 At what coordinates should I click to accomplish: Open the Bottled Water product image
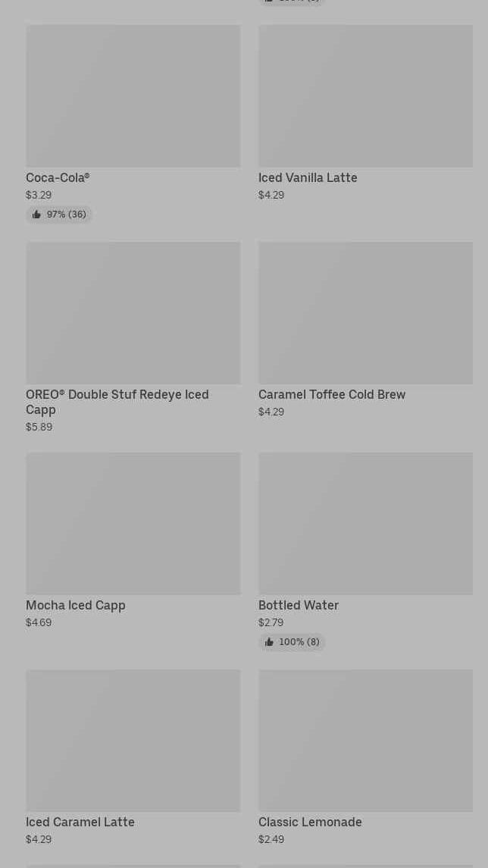[x=365, y=523]
